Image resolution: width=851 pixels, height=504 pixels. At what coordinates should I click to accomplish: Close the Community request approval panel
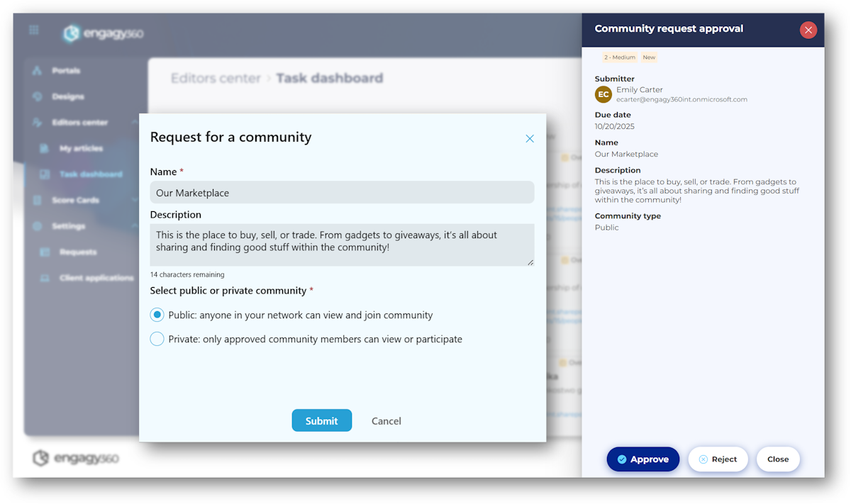pos(808,30)
